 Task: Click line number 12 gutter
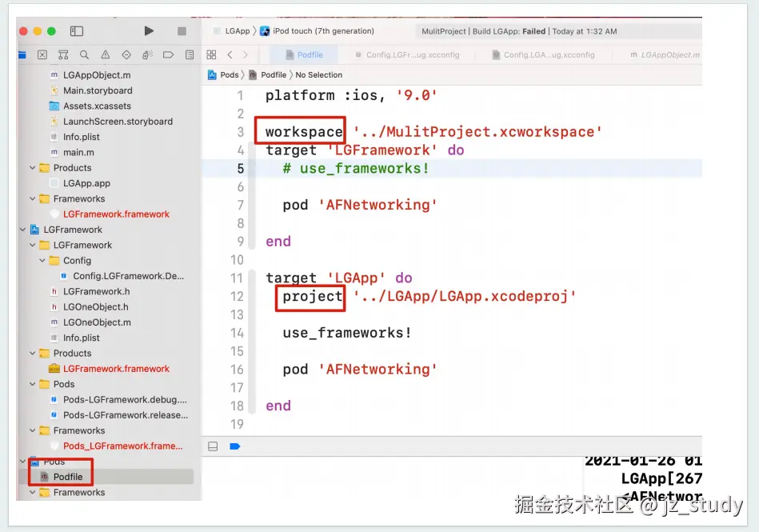click(x=237, y=296)
